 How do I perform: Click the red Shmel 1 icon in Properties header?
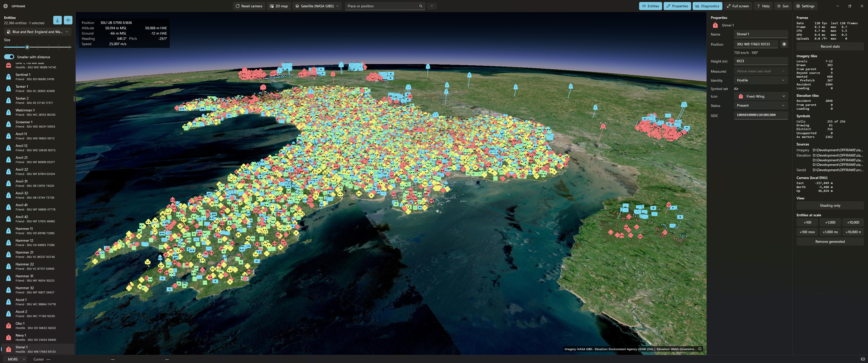715,25
